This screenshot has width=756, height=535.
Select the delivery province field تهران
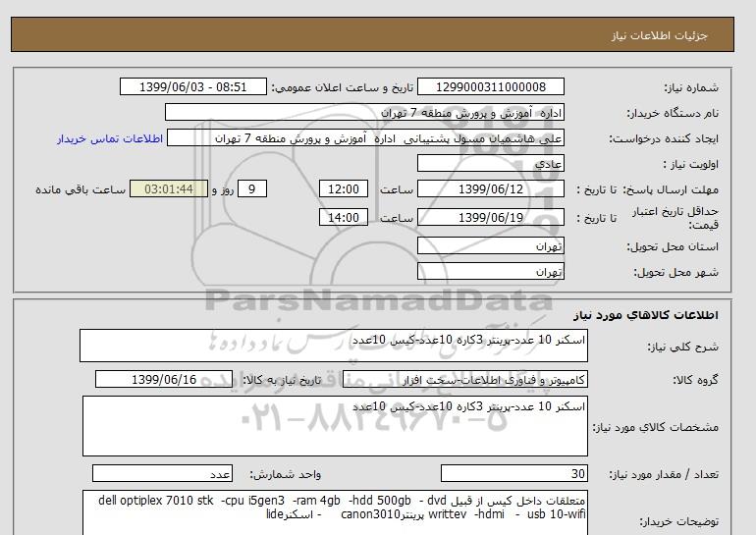490,245
